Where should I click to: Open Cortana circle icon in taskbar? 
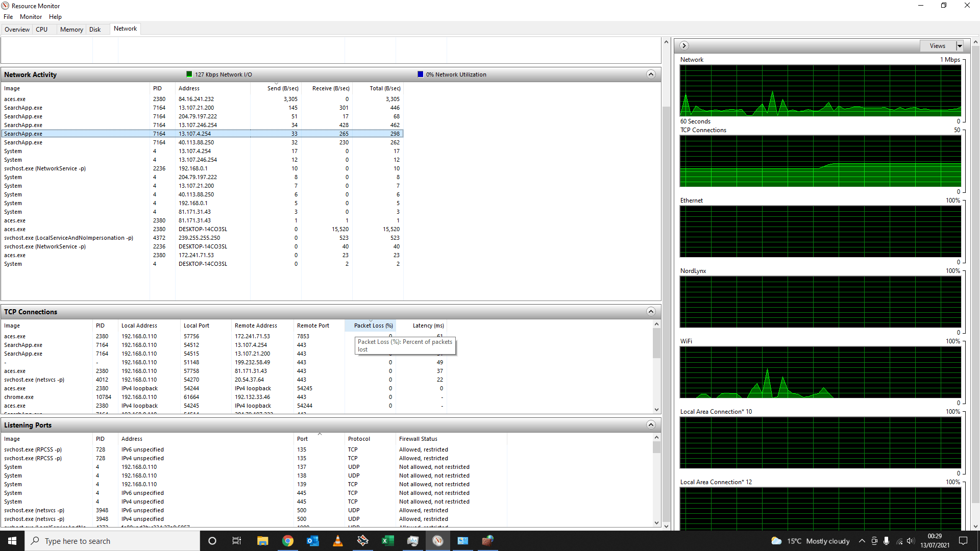[x=212, y=541]
